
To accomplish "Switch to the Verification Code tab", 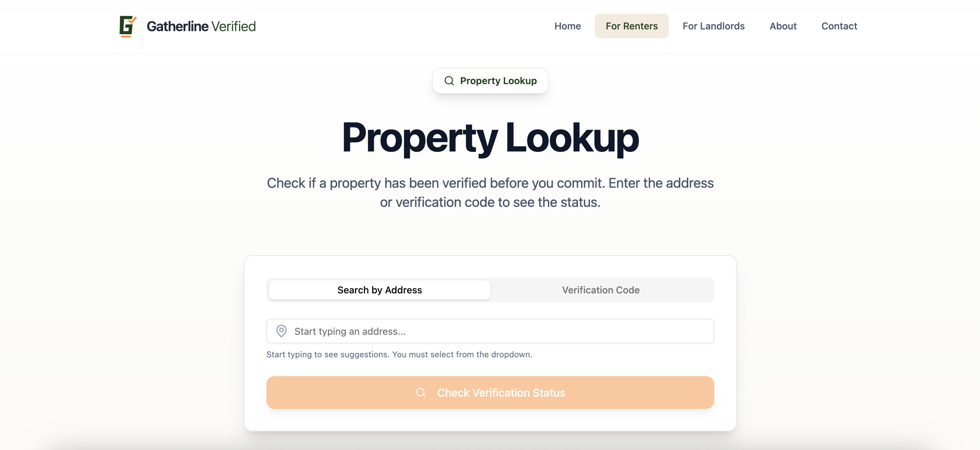I will click(x=600, y=290).
